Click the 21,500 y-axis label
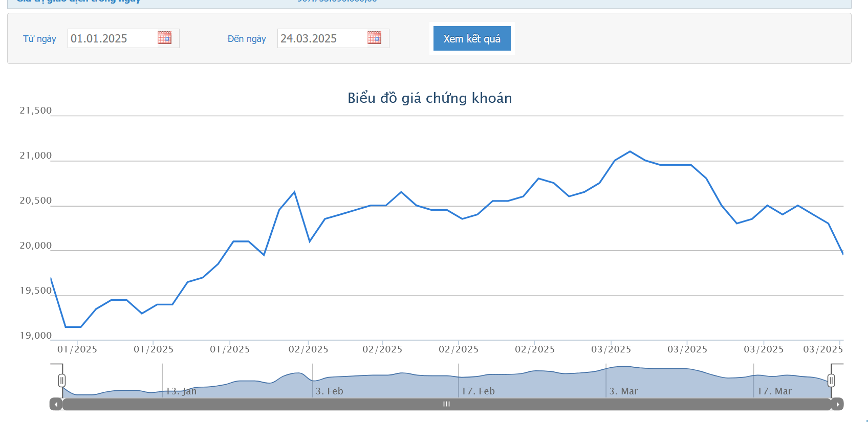Viewport: 868px width, 422px height. pyautogui.click(x=36, y=110)
